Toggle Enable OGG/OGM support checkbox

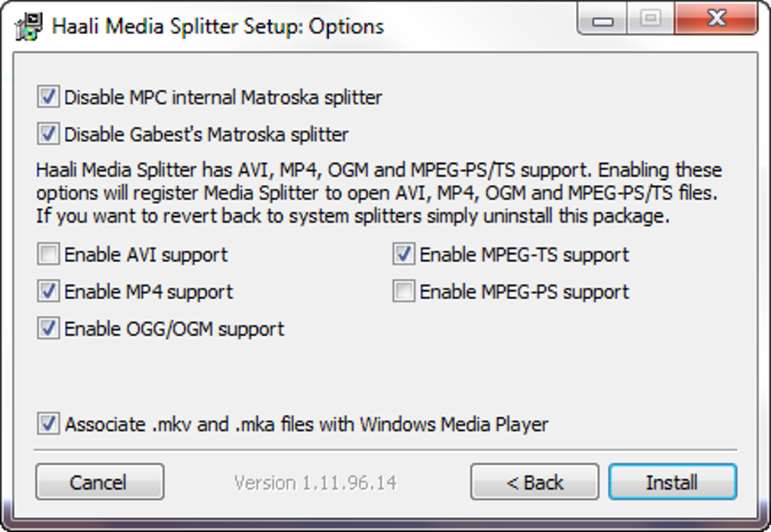point(48,329)
